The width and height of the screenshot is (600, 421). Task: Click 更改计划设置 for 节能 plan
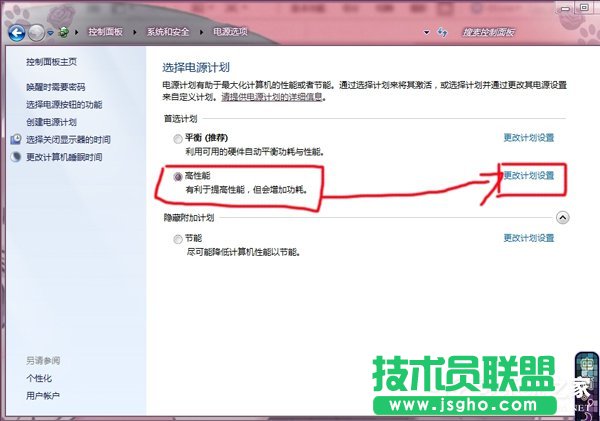coord(529,238)
